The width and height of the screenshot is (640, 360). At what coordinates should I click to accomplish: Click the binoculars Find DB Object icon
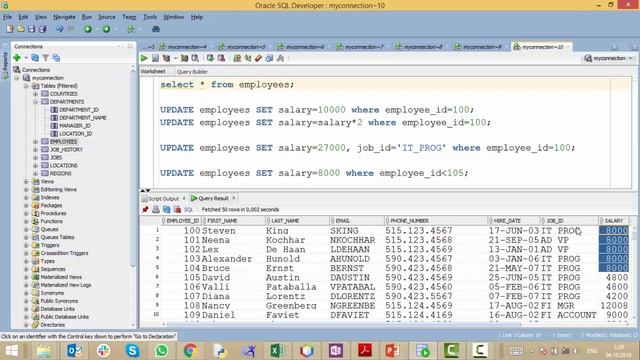156,29
